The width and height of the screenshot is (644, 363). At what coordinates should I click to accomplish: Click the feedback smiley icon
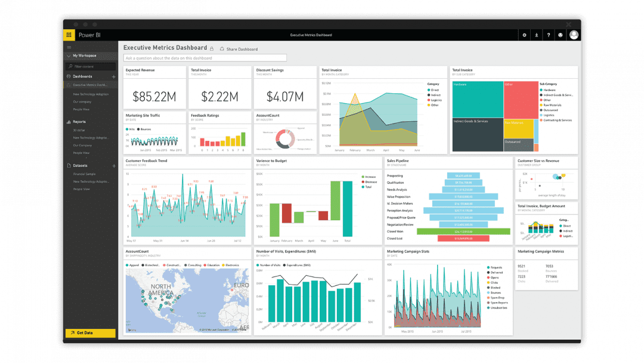(561, 35)
